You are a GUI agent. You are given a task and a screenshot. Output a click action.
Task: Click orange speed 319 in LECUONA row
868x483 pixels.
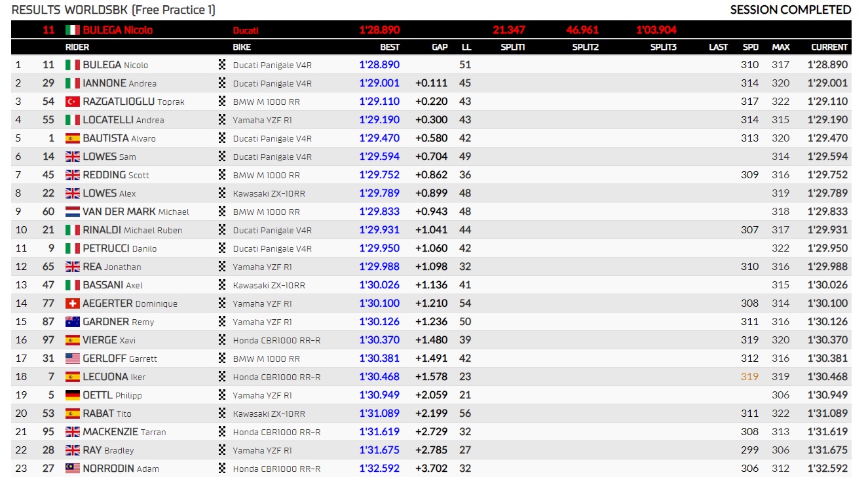[750, 377]
